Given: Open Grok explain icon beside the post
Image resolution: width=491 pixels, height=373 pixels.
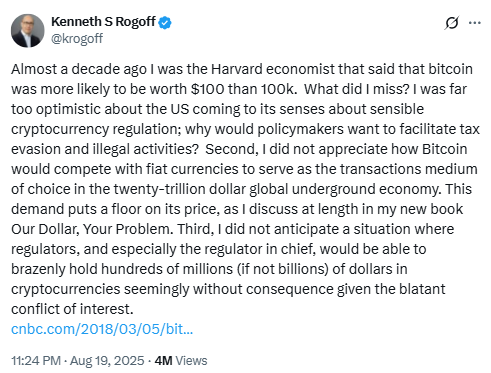Looking at the screenshot, I should [451, 23].
